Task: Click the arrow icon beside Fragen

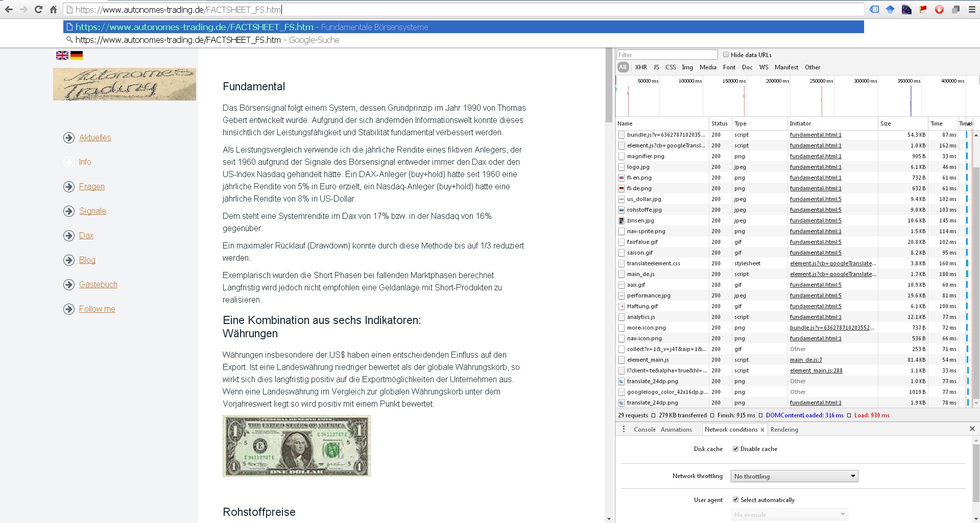Action: pos(69,187)
